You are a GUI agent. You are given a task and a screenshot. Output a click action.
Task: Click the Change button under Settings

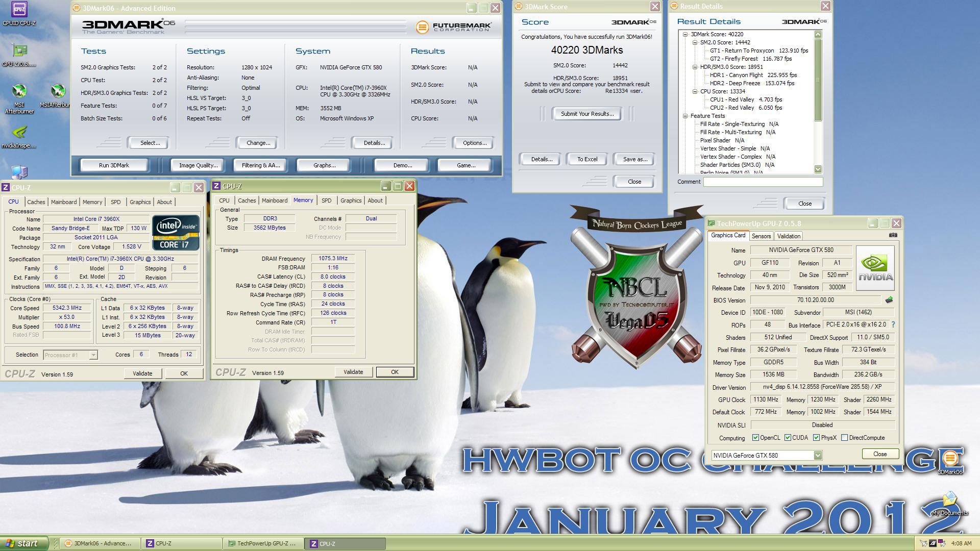click(258, 143)
